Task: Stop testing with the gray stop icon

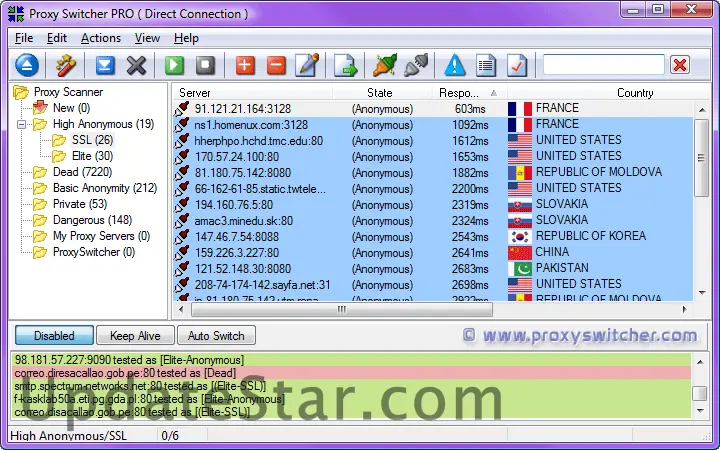Action: click(x=205, y=65)
